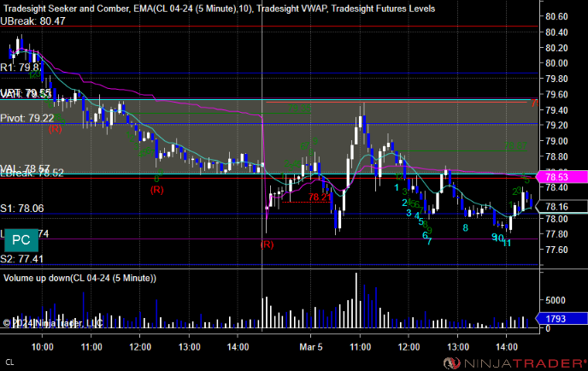This screenshot has width=588, height=371.
Task: Click the S1: 78.06 level label
Action: click(x=21, y=209)
